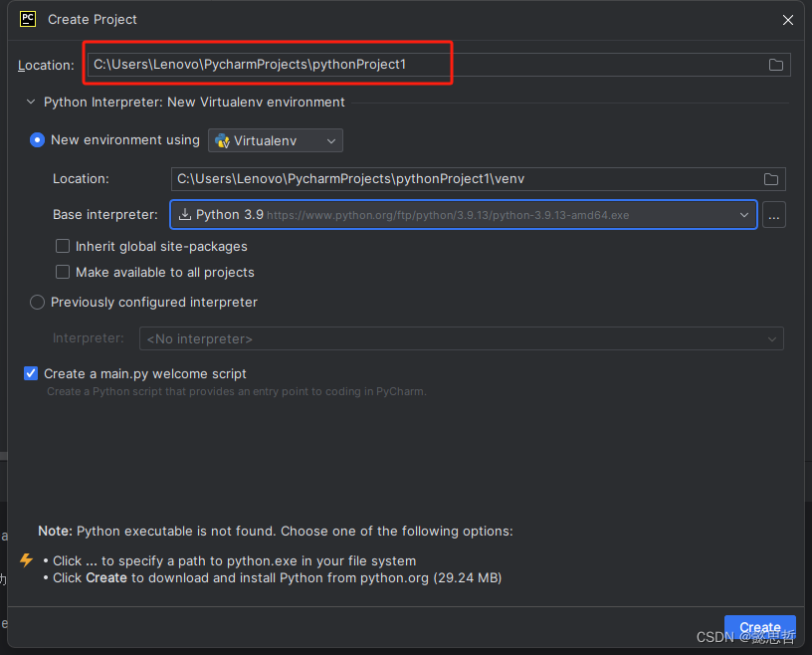Click the 'Create a Python script that provides' hint
812x655 pixels.
[x=237, y=391]
